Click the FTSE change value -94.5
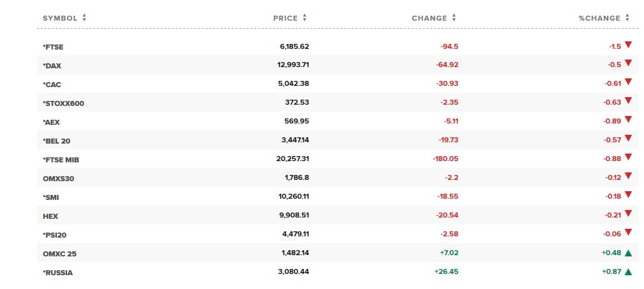This screenshot has height=289, width=644. point(449,46)
